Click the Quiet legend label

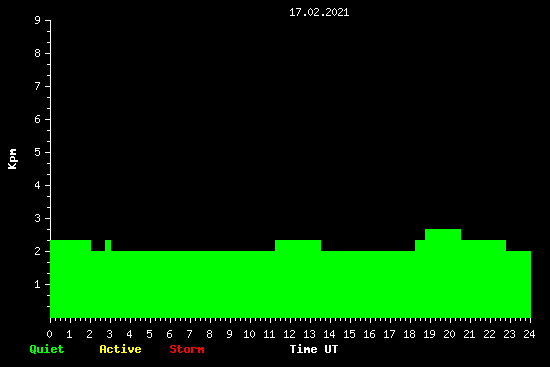tap(47, 349)
